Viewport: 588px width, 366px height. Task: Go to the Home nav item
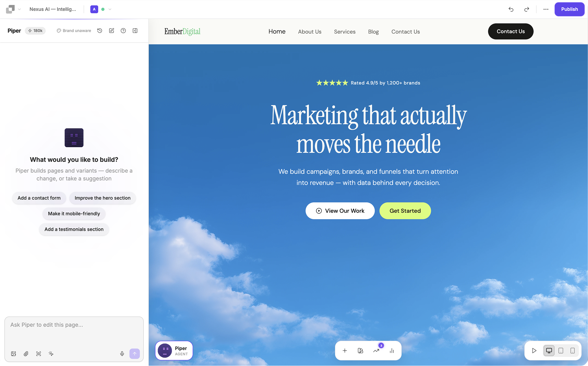tap(277, 32)
